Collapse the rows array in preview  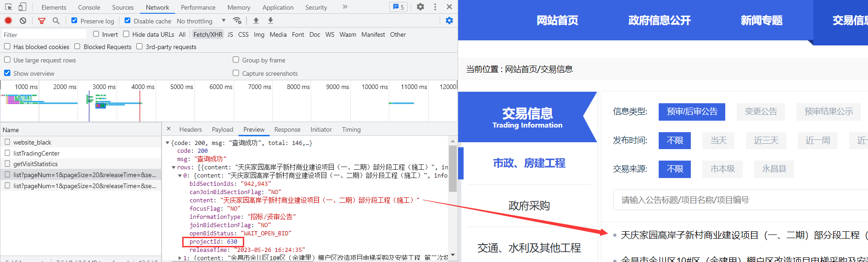[x=174, y=167]
